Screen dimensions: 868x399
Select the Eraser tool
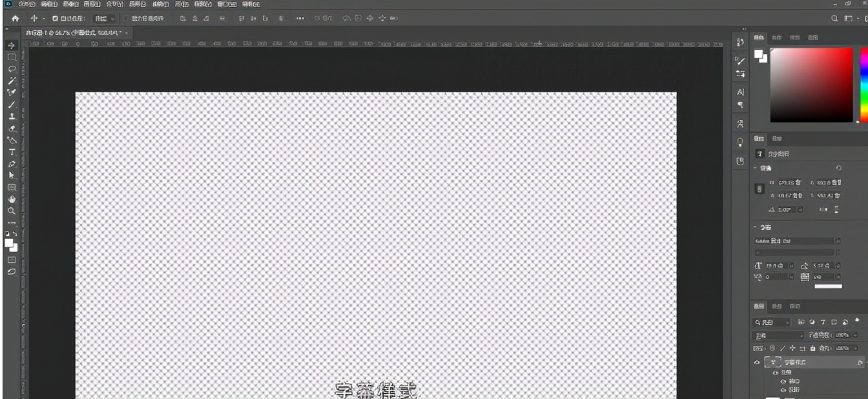pyautogui.click(x=12, y=128)
